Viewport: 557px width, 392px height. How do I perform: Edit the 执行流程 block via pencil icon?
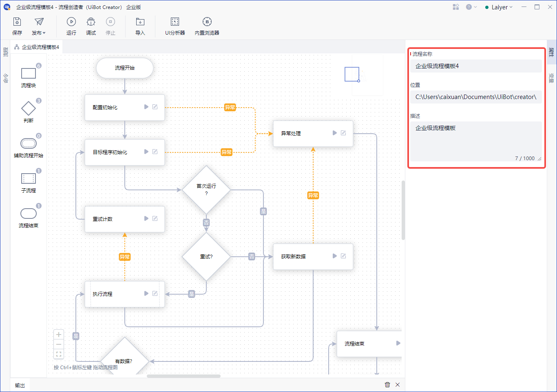coord(155,293)
